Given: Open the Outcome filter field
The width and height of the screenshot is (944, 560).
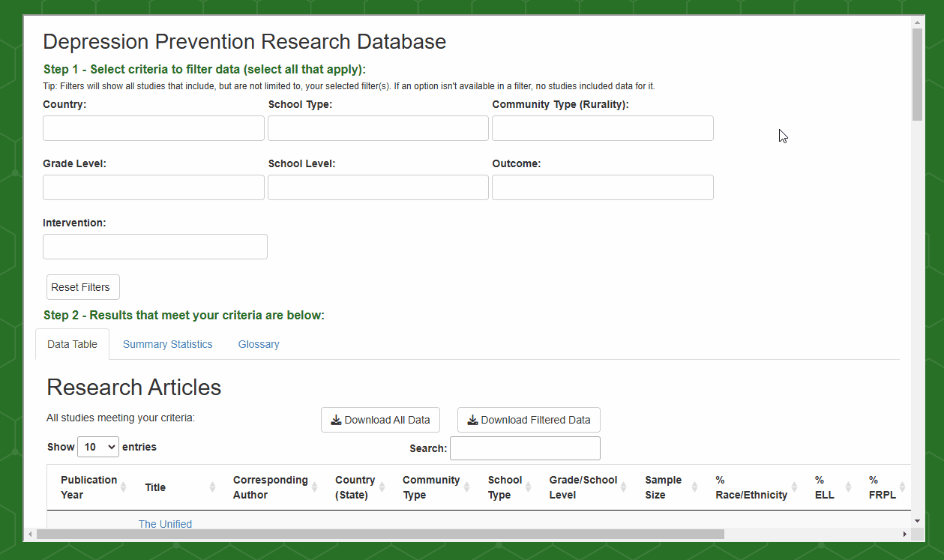Looking at the screenshot, I should 603,187.
